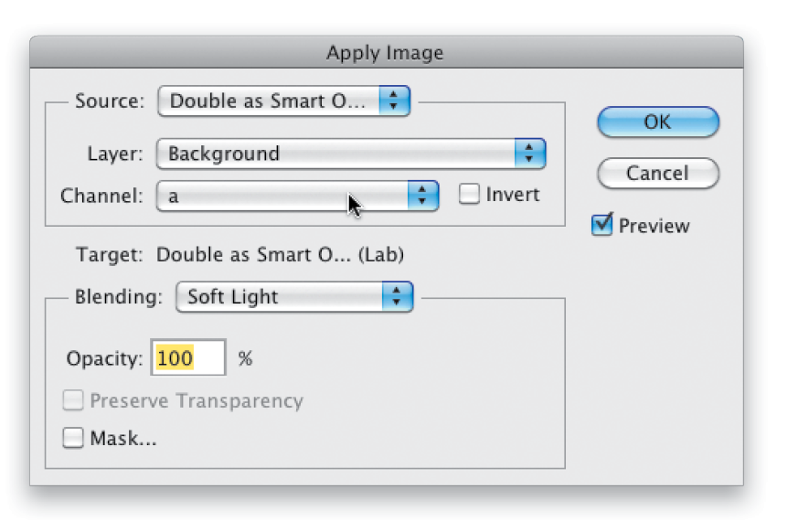The height and width of the screenshot is (532, 809).
Task: Click the Target text reading Double as Smart O... (Lab)
Action: pyautogui.click(x=280, y=254)
